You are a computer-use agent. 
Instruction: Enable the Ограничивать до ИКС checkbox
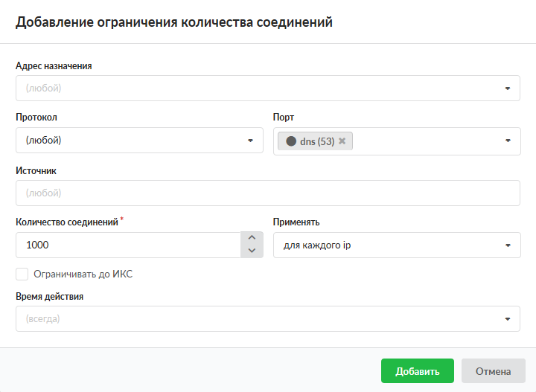(x=22, y=274)
